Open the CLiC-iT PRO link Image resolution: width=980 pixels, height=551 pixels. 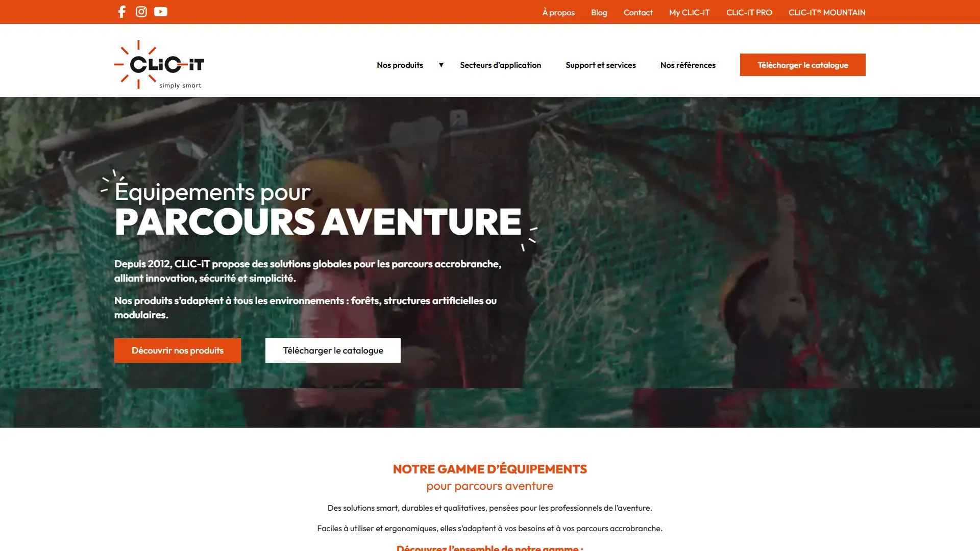pos(749,12)
